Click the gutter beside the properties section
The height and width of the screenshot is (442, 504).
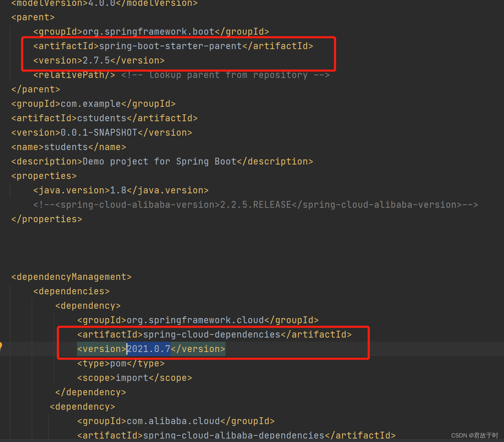tap(5, 175)
